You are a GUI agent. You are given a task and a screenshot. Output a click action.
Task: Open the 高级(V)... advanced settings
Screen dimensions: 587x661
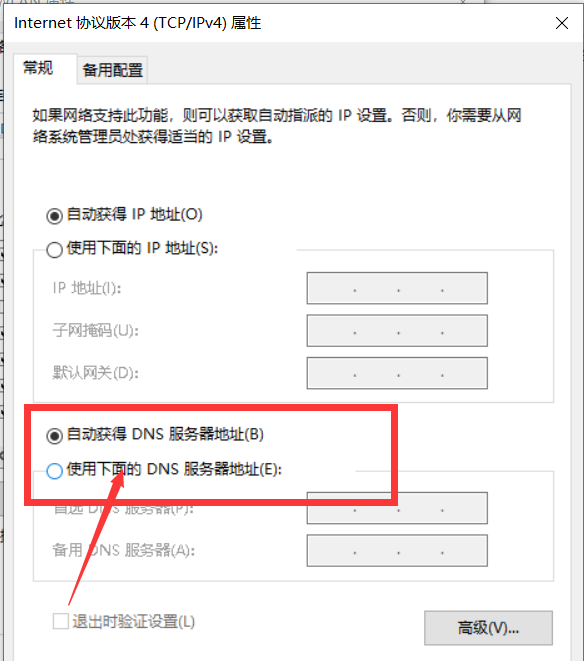488,628
